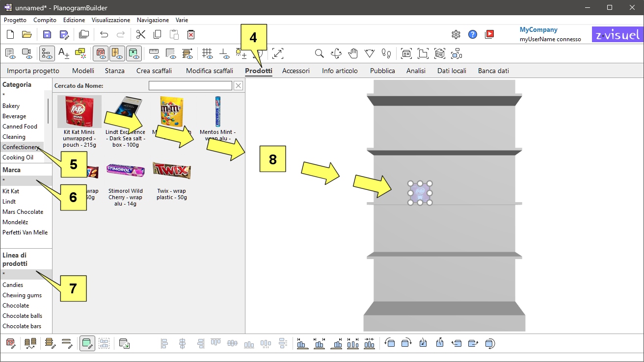Click the frame 3D shelving view icon
Image resolution: width=644 pixels, height=362 pixels.
click(440, 53)
